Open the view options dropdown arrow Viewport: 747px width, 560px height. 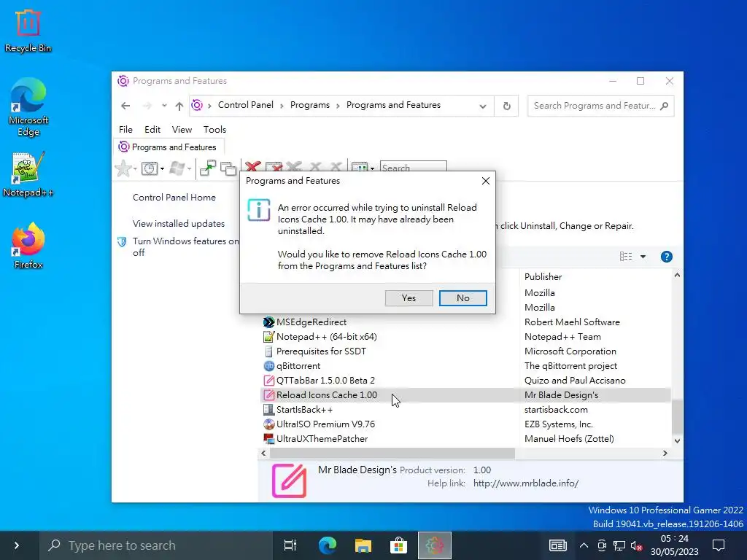tap(643, 257)
